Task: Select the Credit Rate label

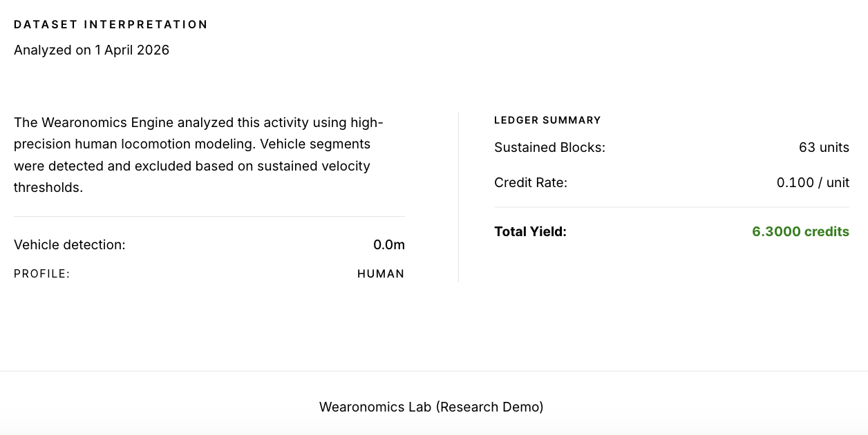Action: pyautogui.click(x=531, y=183)
